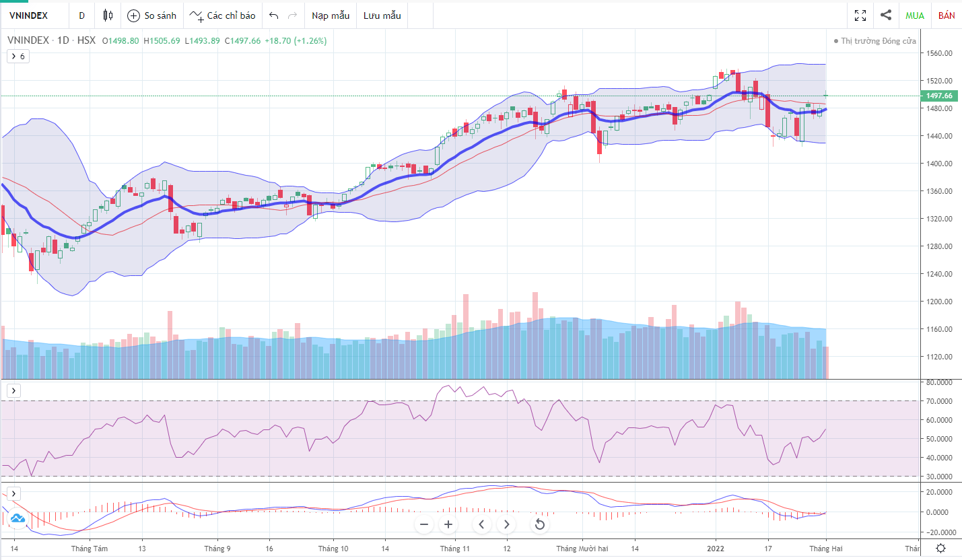Click the VNINDEX · 1D · HSX chart title
The height and width of the screenshot is (560, 962).
click(51, 40)
